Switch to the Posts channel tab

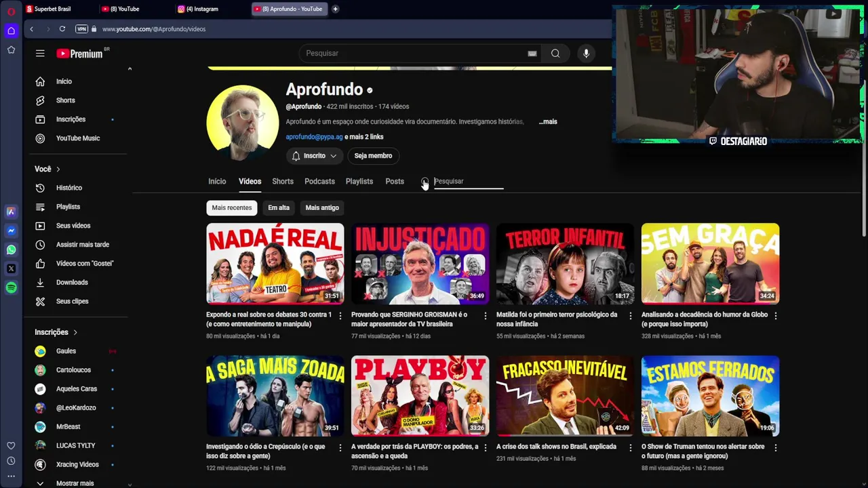[395, 182]
